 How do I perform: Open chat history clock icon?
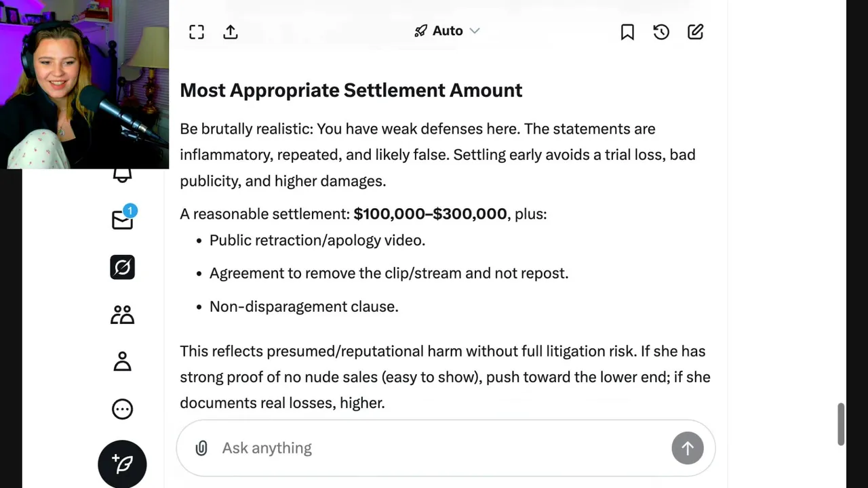(x=661, y=32)
